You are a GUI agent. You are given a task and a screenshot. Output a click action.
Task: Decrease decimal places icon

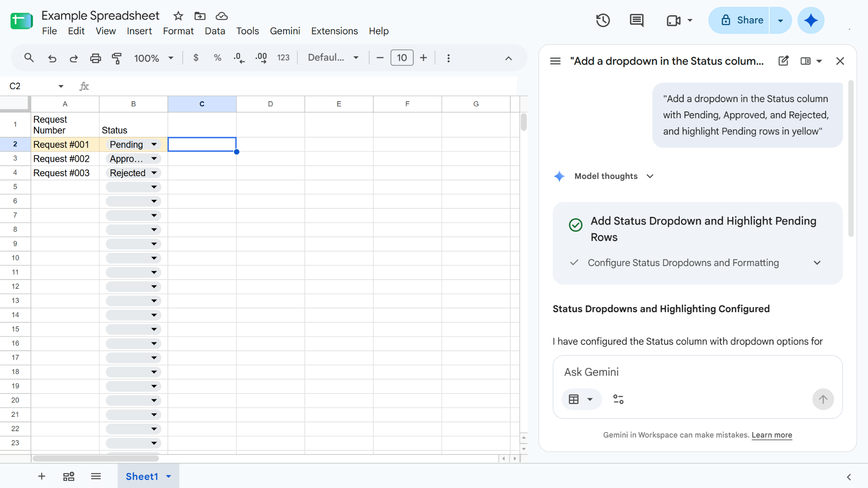point(239,58)
